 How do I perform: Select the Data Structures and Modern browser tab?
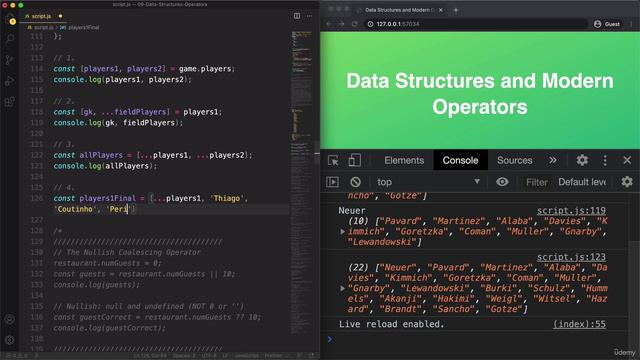click(x=399, y=10)
